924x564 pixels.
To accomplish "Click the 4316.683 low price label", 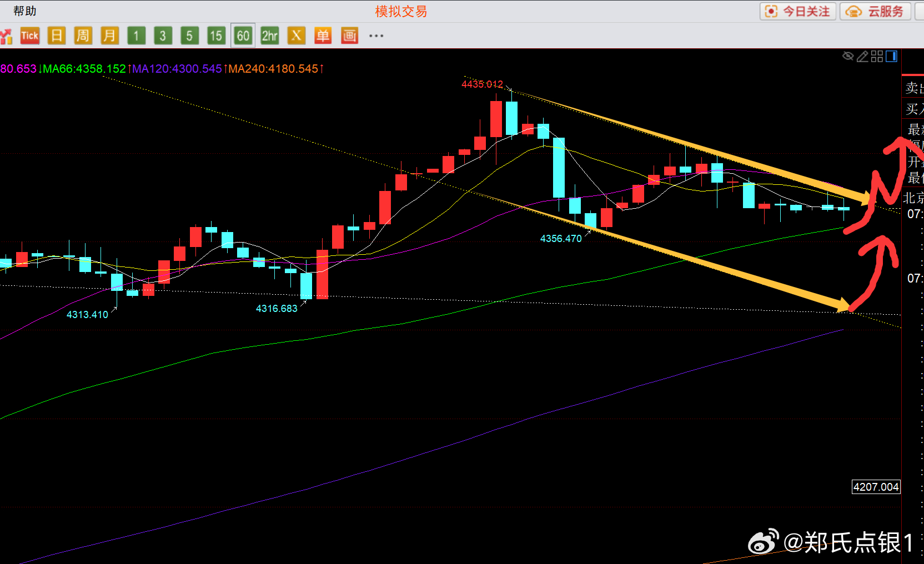I will [277, 309].
